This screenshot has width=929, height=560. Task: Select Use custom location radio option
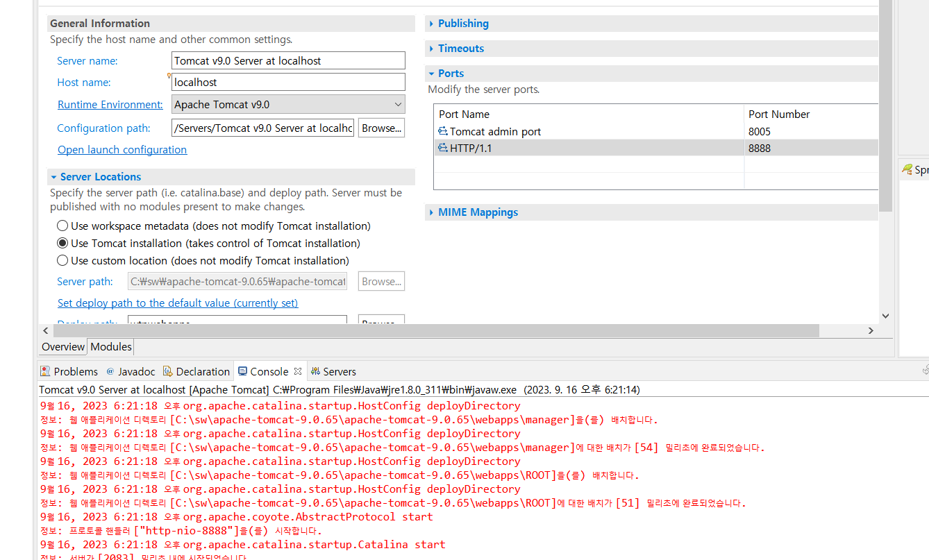62,260
